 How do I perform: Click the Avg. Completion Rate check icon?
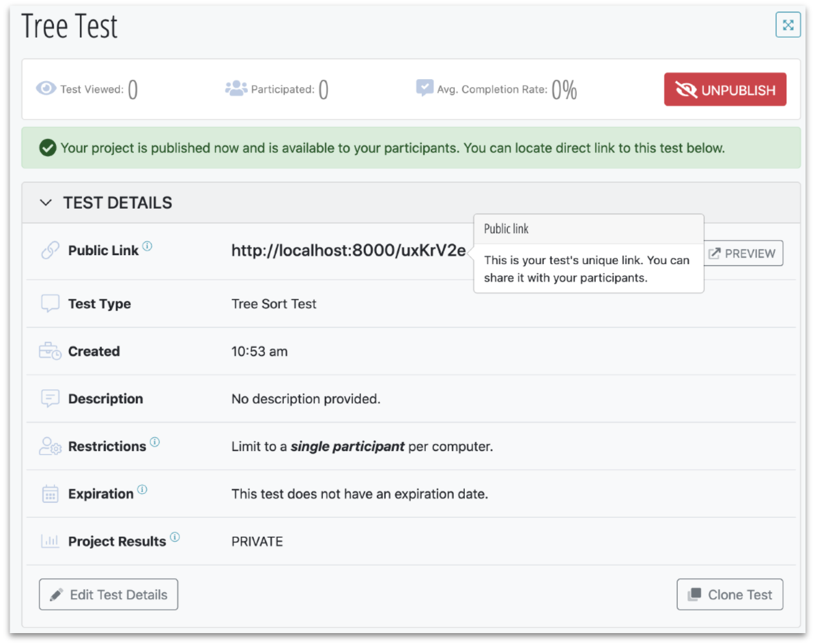click(x=425, y=88)
